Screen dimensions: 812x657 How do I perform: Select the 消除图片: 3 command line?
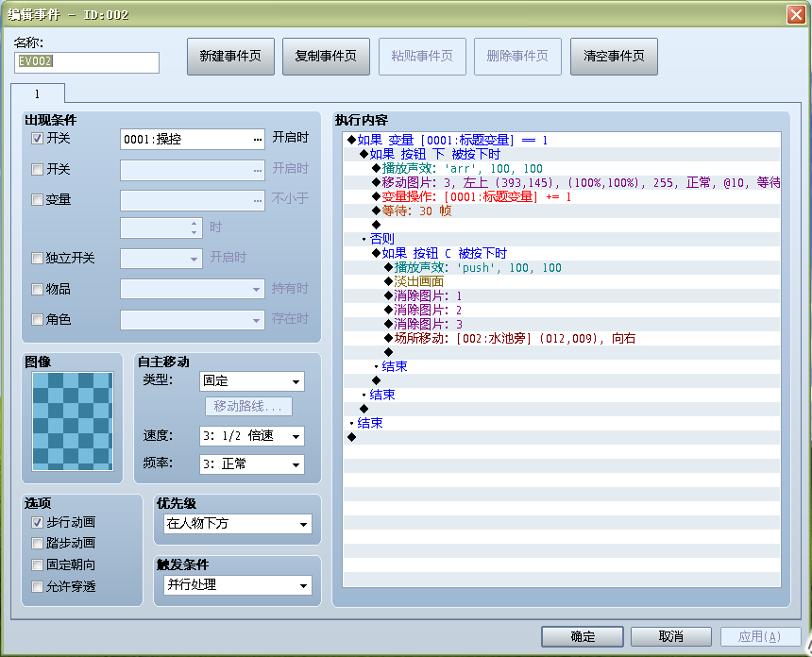[562, 324]
